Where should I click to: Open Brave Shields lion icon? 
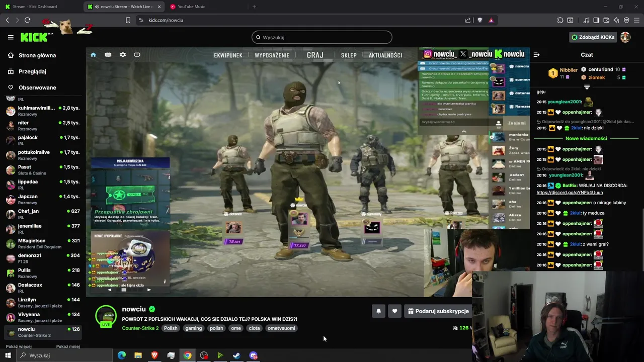tap(479, 20)
